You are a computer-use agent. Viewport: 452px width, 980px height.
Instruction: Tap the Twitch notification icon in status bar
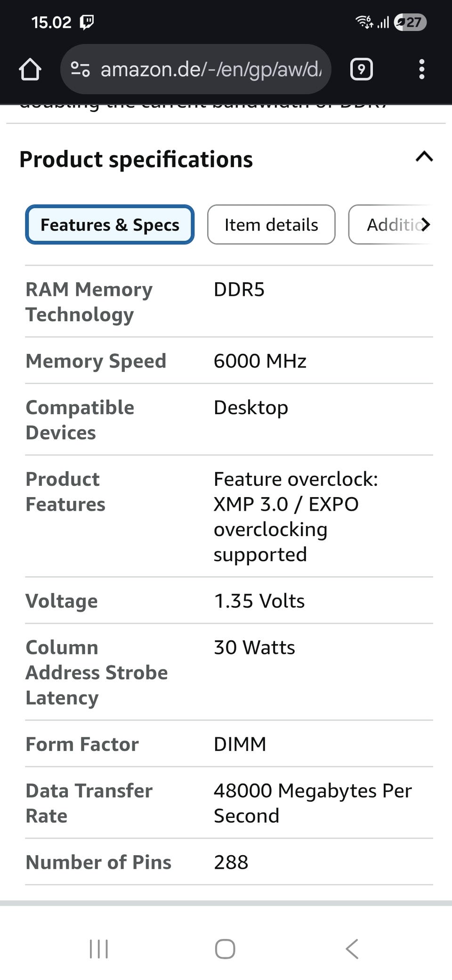pyautogui.click(x=87, y=22)
